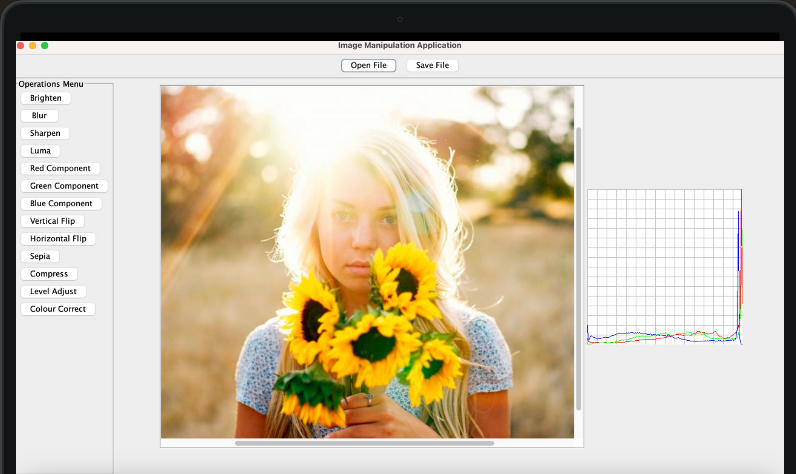The height and width of the screenshot is (474, 796).
Task: Click the Operations Menu panel title
Action: point(51,84)
